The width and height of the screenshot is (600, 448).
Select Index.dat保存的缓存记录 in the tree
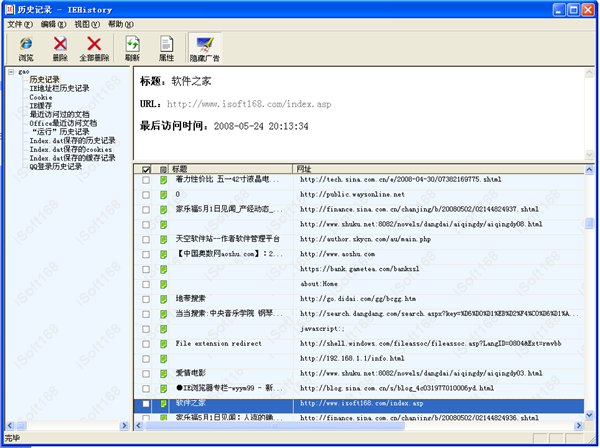(x=72, y=158)
